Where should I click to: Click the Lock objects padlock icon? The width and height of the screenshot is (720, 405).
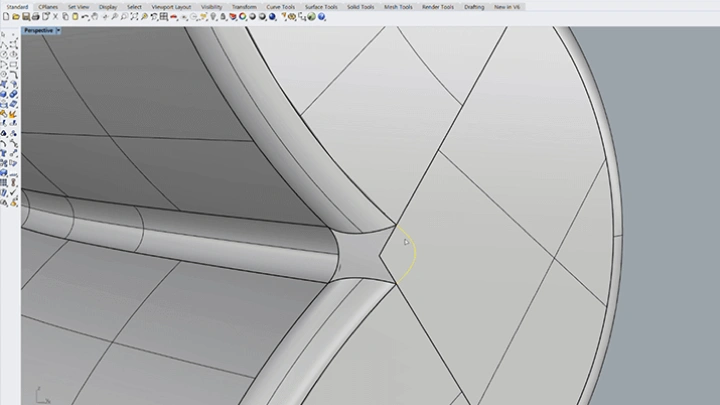pos(223,17)
